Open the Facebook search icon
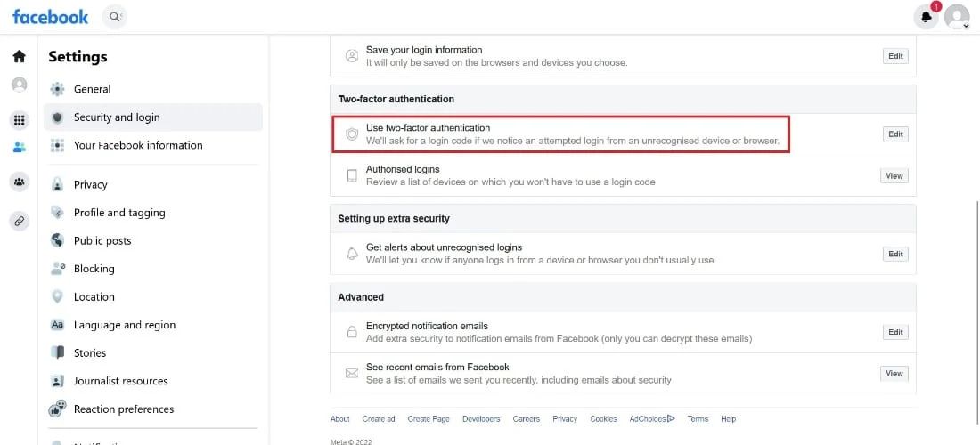The image size is (980, 445). 114,17
